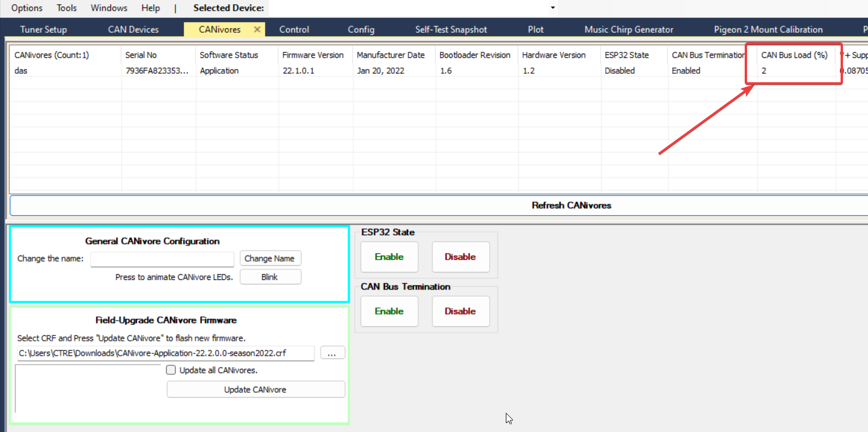
Task: Open the Tools menu
Action: pos(67,8)
